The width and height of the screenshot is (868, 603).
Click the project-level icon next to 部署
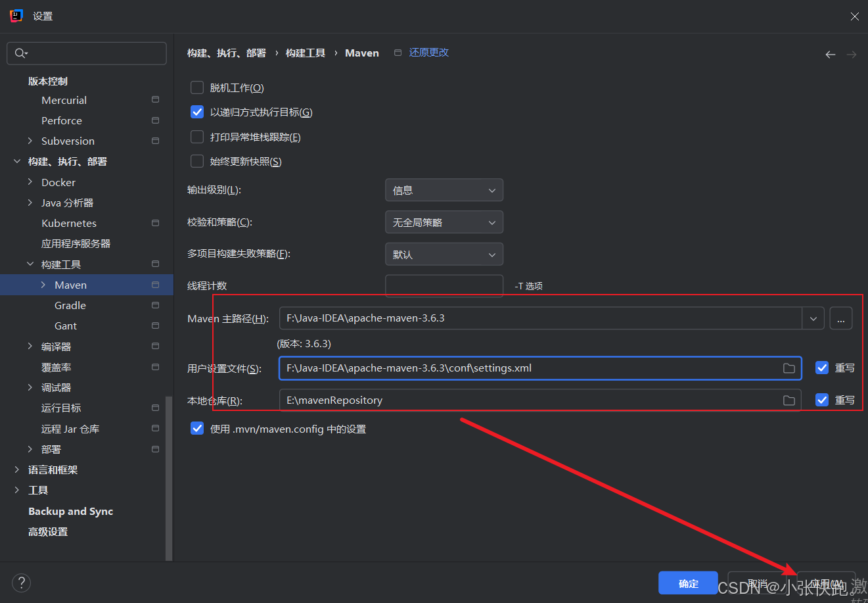155,449
